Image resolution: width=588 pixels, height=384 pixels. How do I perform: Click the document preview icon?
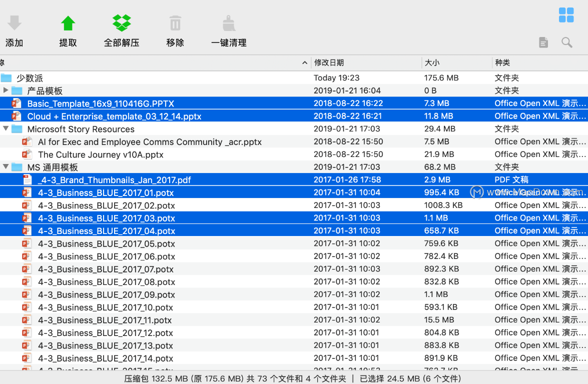(x=543, y=42)
